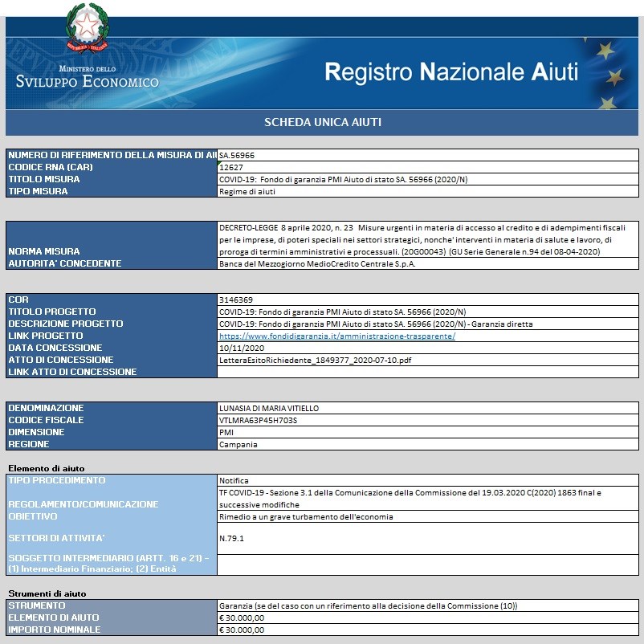The width and height of the screenshot is (644, 644).
Task: Click the 'OBIETTIVO' label
Action: pos(32,516)
